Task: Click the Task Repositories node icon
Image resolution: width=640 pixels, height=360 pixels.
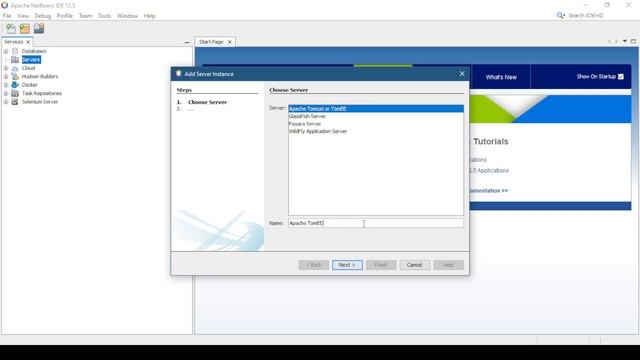Action: (15, 93)
